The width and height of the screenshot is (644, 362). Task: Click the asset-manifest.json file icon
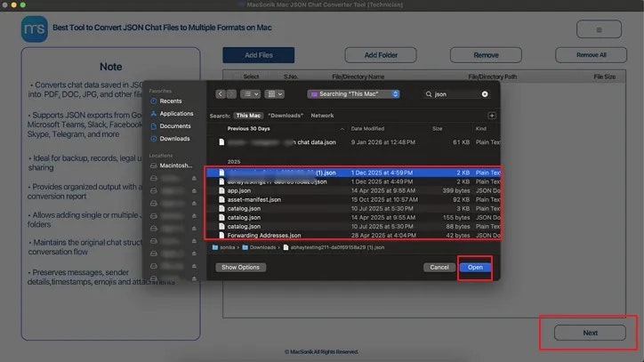tap(221, 200)
